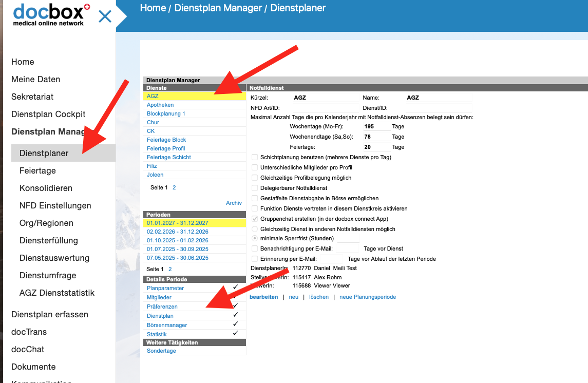Go to page 2 of Dienste list

(x=174, y=187)
